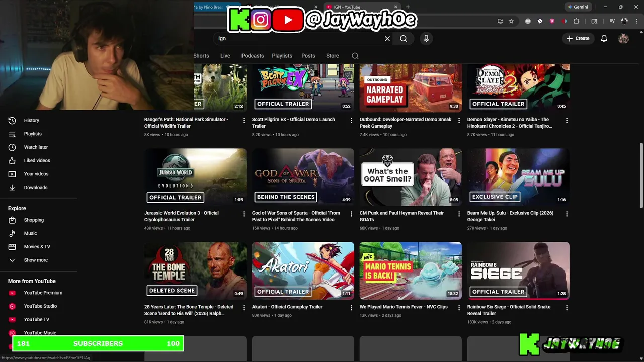
Task: Open YouTube Studio link
Action: (x=40, y=306)
